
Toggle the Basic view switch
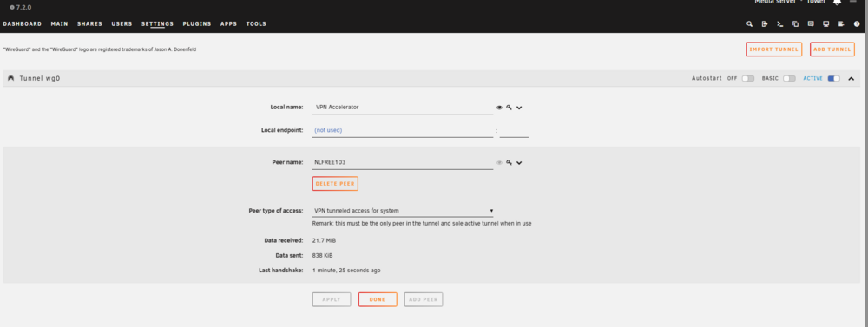pos(789,79)
